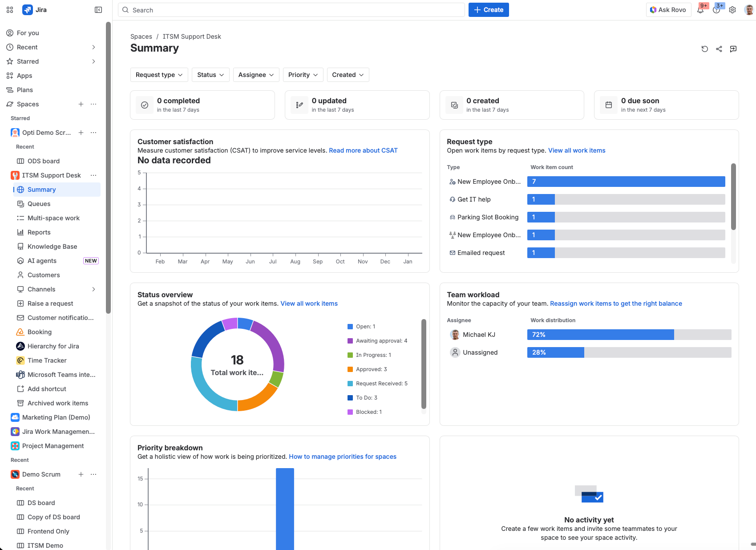Open Read more about CSAT link
This screenshot has height=550, width=756.
(363, 150)
